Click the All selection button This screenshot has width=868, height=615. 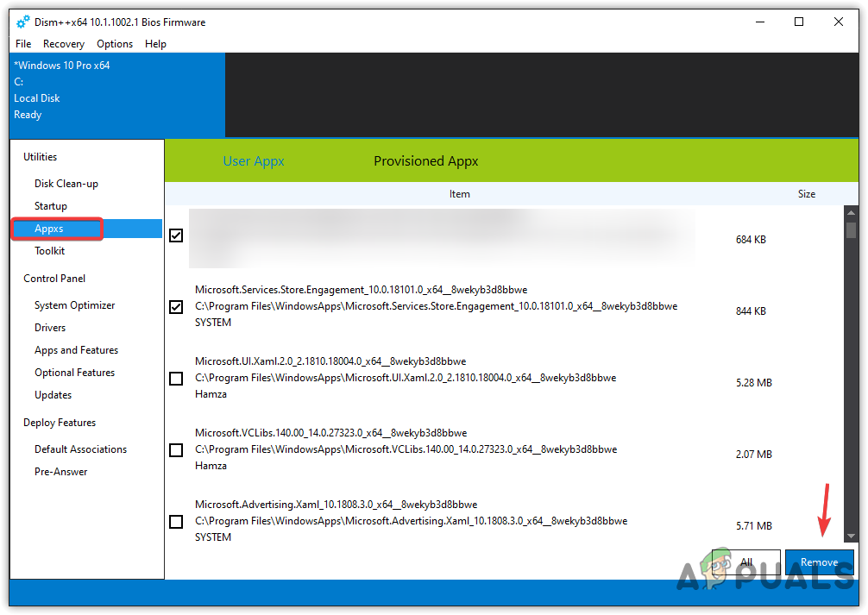(745, 562)
